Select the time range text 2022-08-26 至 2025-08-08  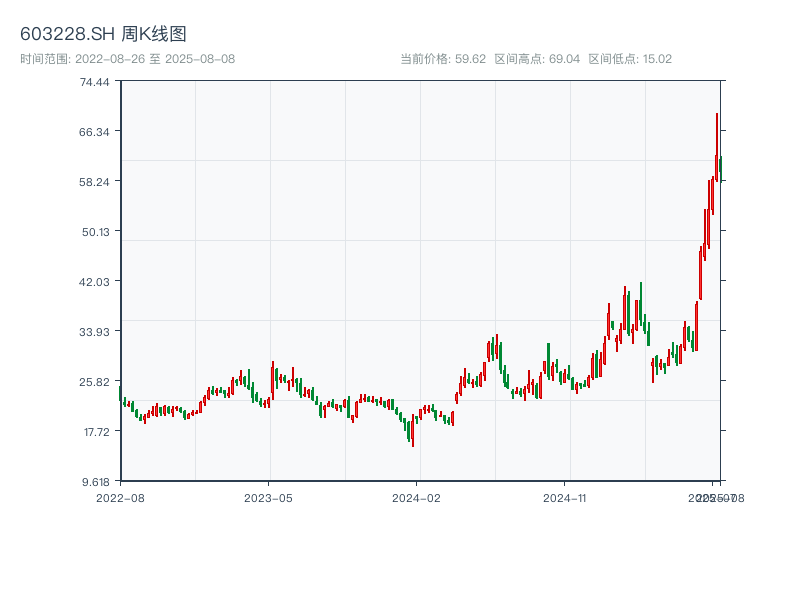click(x=155, y=59)
